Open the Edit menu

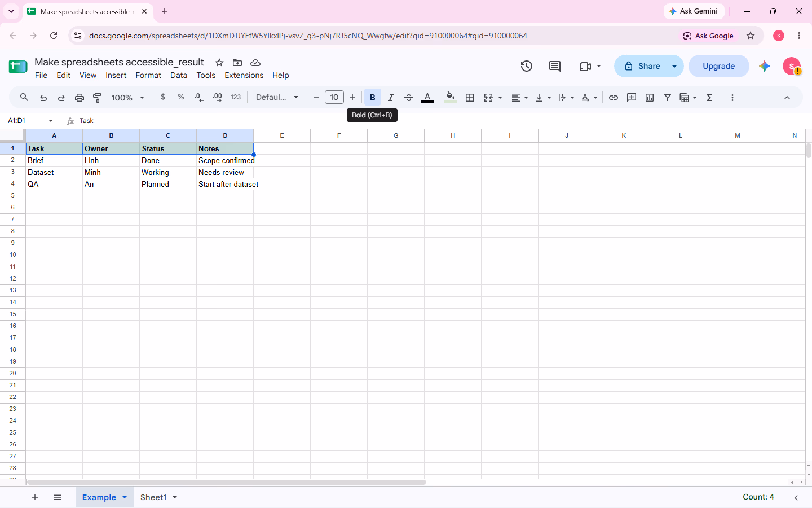click(64, 75)
